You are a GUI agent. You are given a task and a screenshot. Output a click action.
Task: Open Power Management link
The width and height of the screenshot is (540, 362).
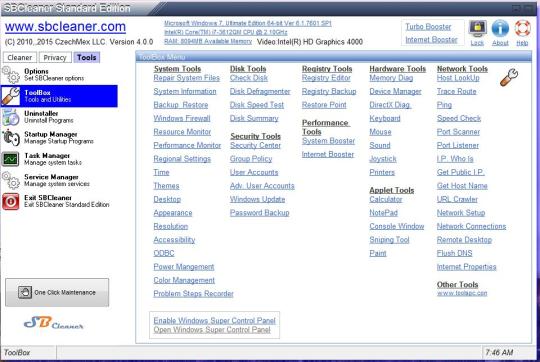coord(184,267)
